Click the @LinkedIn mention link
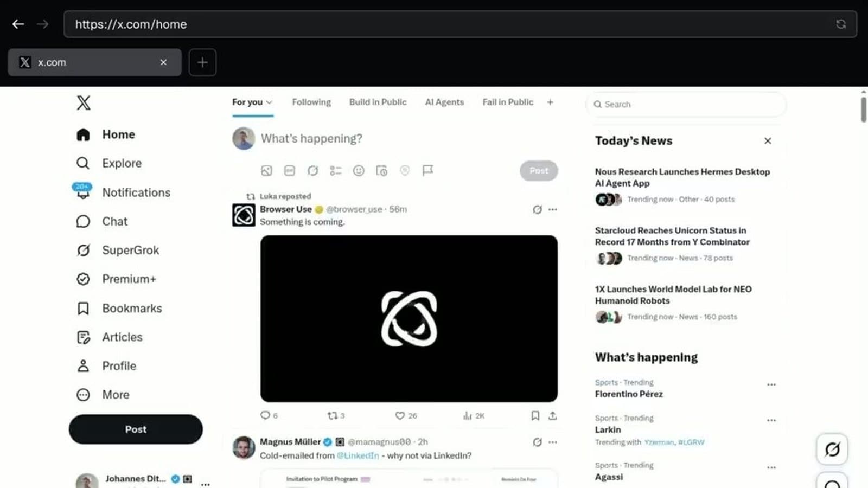This screenshot has height=488, width=868. pyautogui.click(x=358, y=455)
